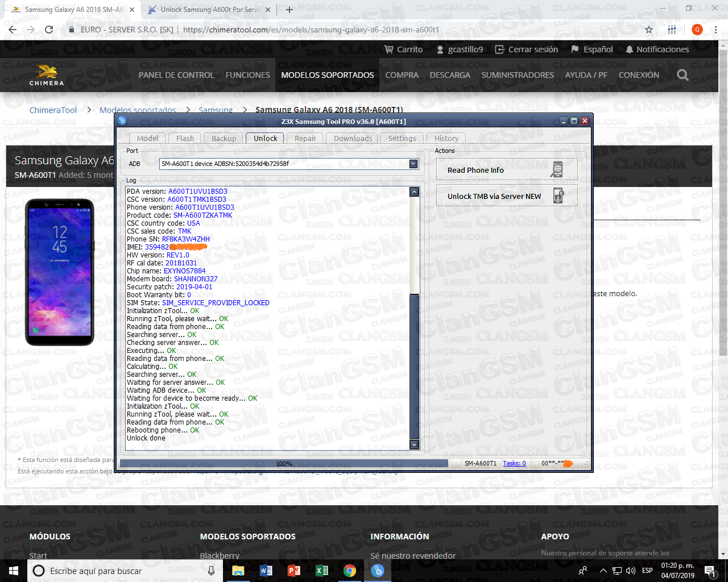Open AYUDA / PF menu item
This screenshot has height=582, width=728.
coord(586,75)
